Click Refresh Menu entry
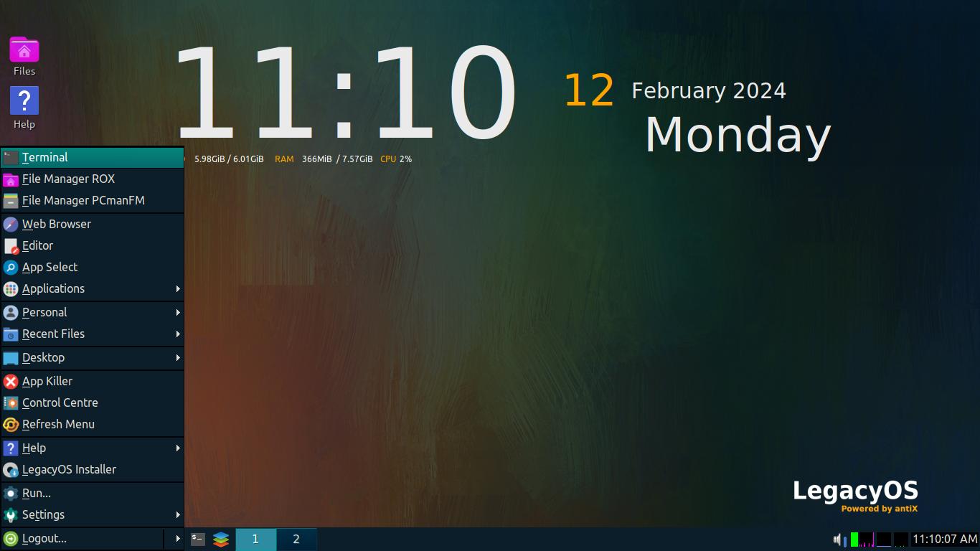The image size is (980, 551). click(93, 424)
